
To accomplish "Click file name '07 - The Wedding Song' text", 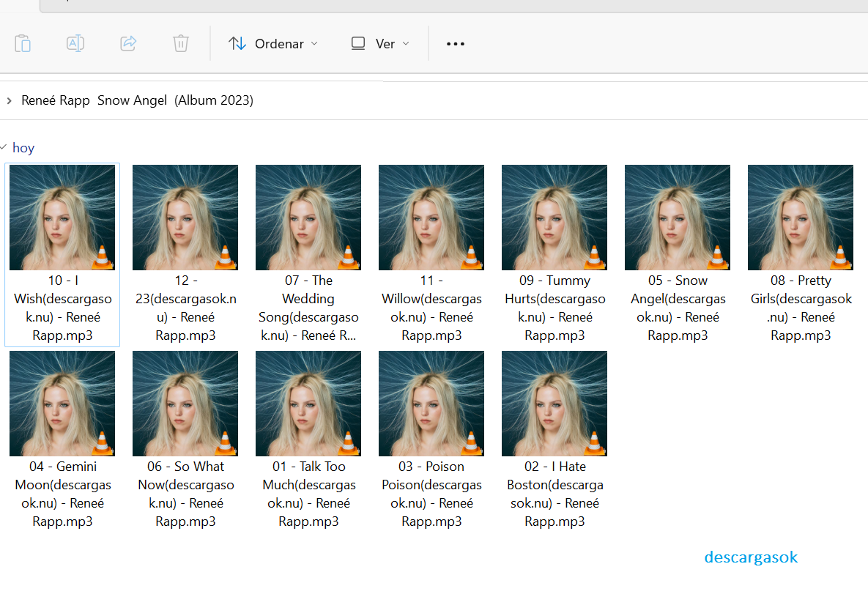I will click(308, 308).
